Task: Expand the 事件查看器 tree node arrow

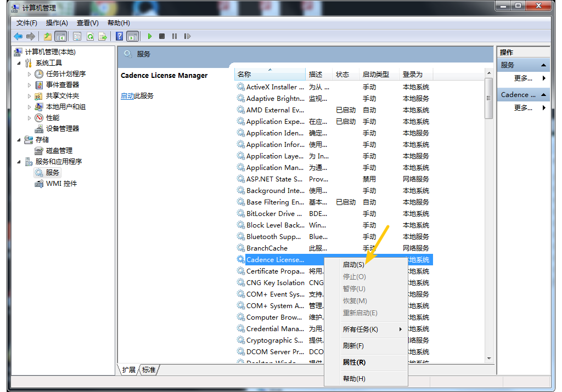Action: point(29,85)
